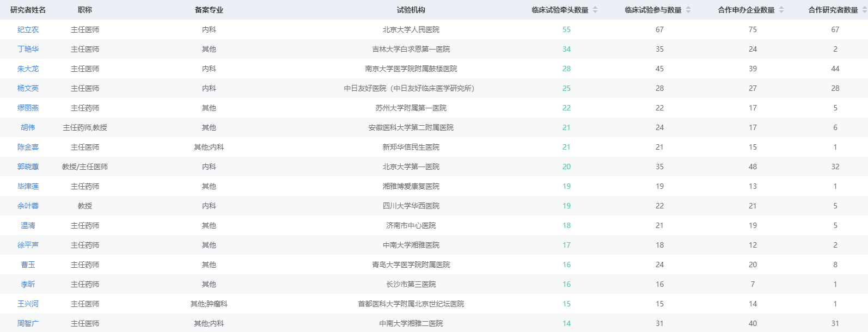Click the 职称 column header
Viewport: 868px width, 332px height.
pyautogui.click(x=85, y=10)
